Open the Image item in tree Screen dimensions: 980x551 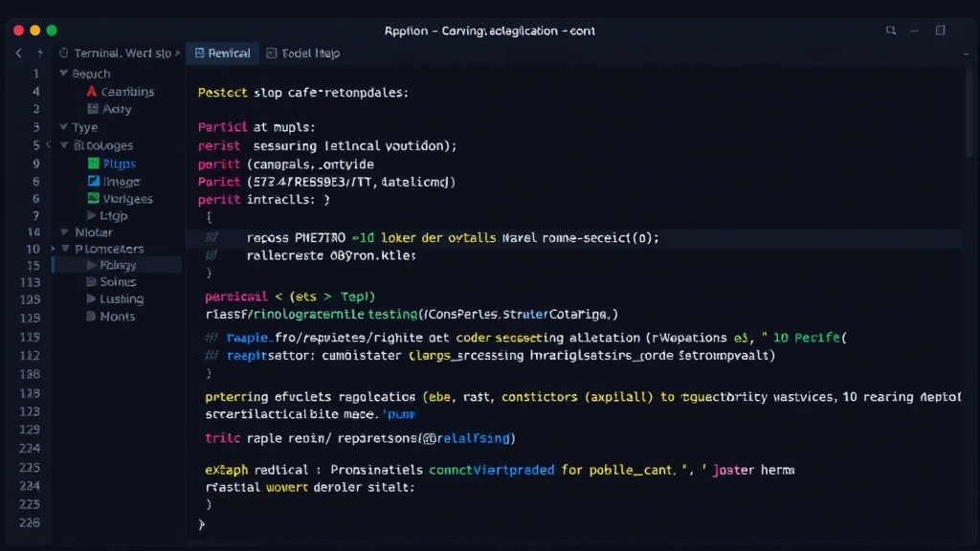pyautogui.click(x=122, y=181)
